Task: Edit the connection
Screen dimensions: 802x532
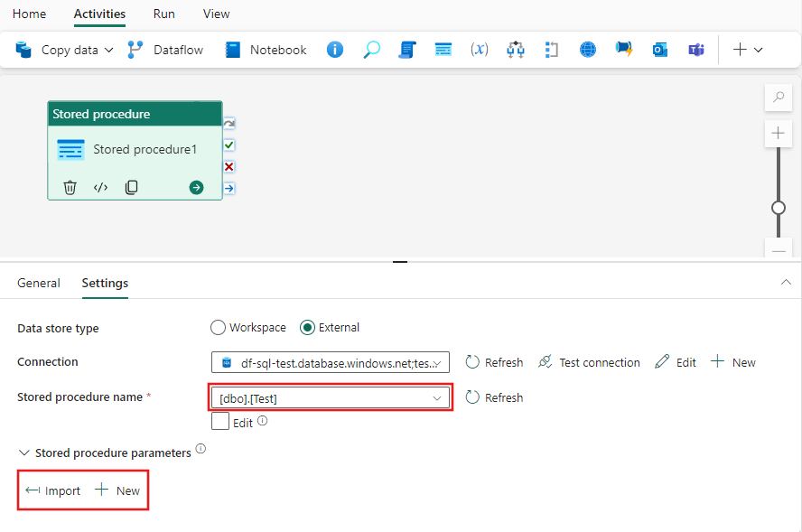Action: (676, 362)
